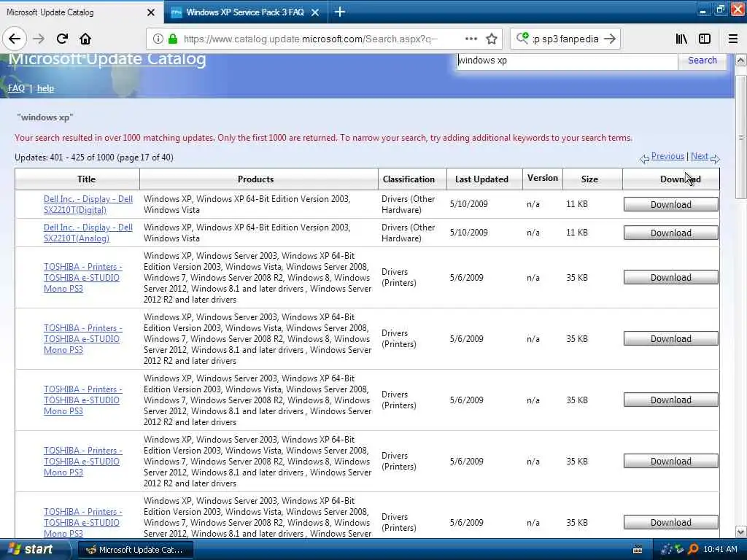Screen dimensions: 747x560
Task: Submit search bar with the go arrow
Action: [609, 39]
